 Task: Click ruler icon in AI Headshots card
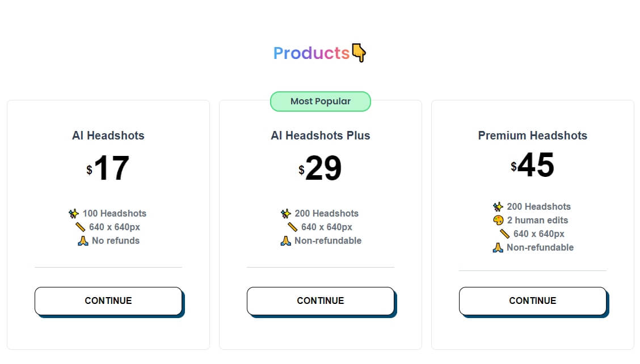[x=80, y=227]
